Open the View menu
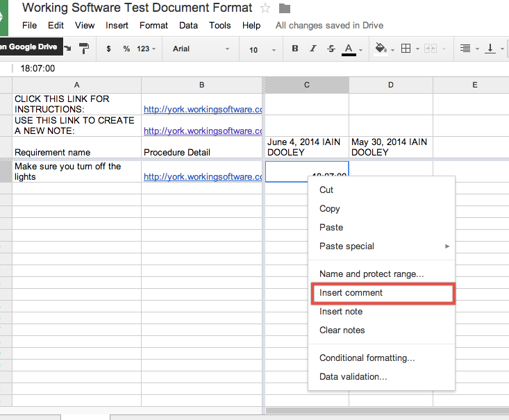Screen dimensions: 509x420 point(85,25)
